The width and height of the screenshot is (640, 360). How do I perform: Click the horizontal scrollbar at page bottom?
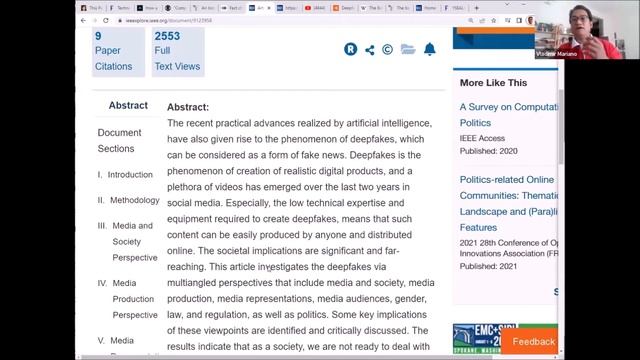286,357
